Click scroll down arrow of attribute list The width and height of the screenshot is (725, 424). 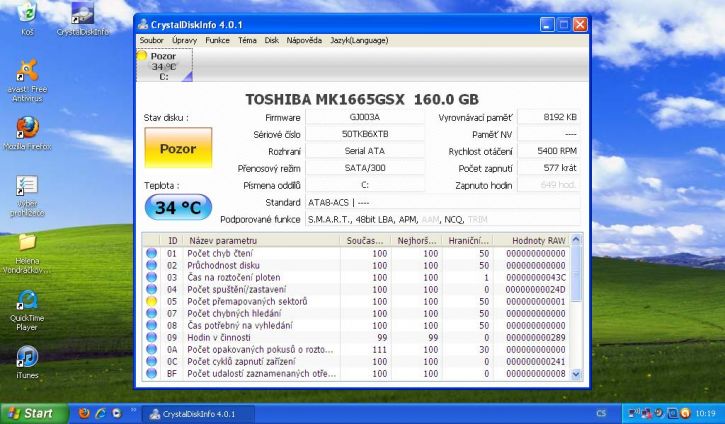tap(576, 375)
